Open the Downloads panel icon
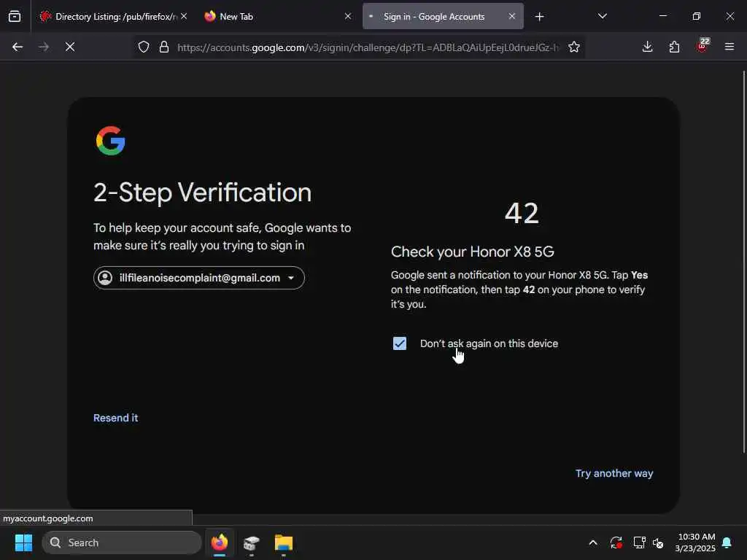Screen dimensions: 747x560 pos(648,47)
